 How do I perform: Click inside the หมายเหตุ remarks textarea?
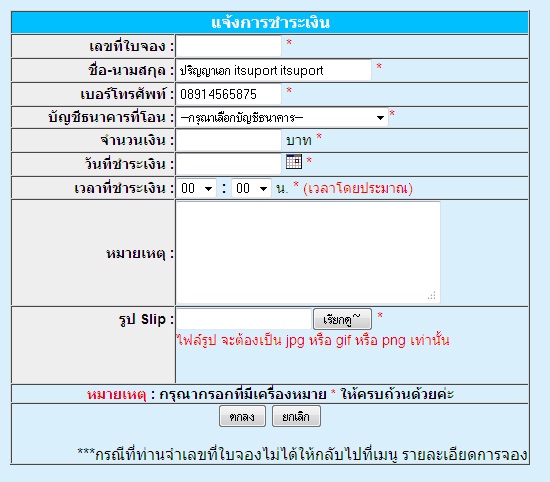coord(308,252)
